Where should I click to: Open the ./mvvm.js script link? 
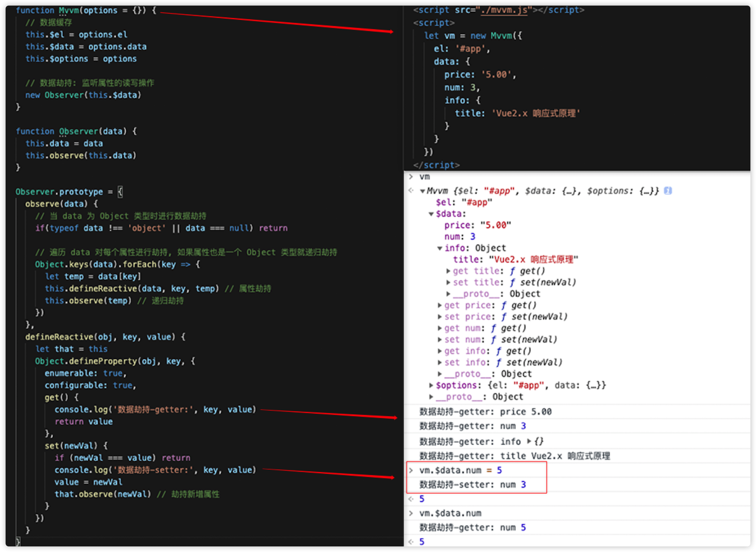[x=504, y=10]
